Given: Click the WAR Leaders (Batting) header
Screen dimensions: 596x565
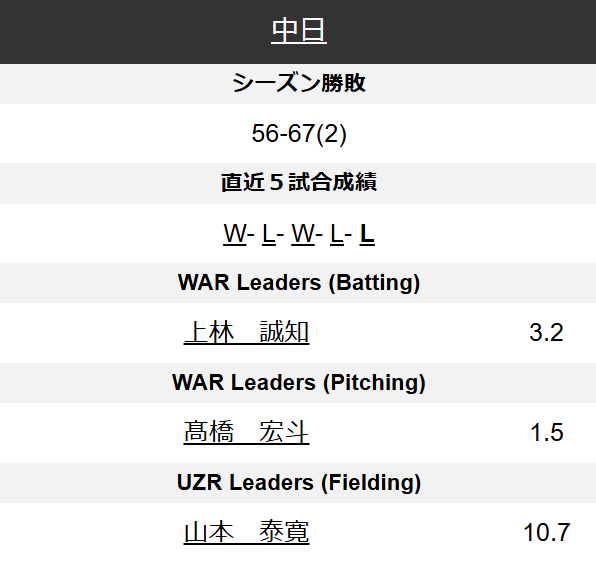Looking at the screenshot, I should pos(299,282).
